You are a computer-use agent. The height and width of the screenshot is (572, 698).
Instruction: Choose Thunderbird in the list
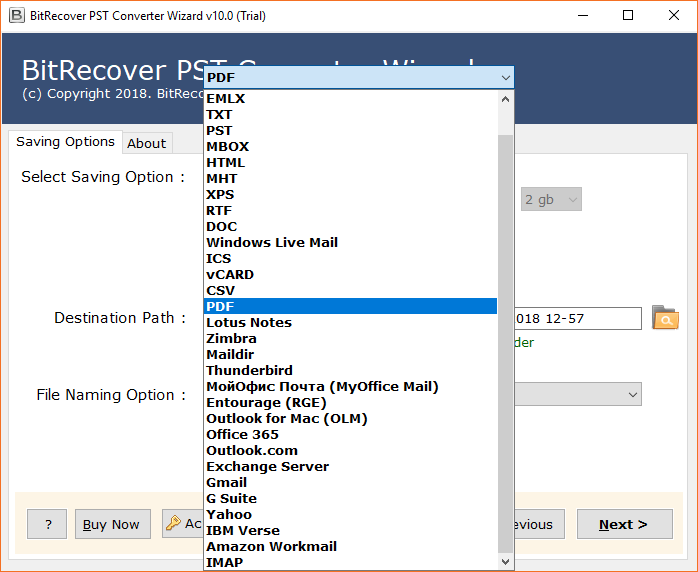(x=350, y=370)
